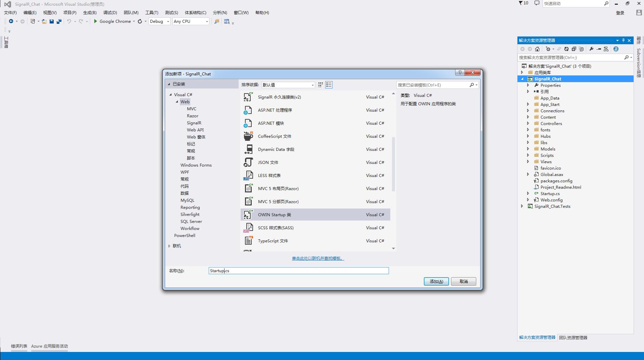Click the 快速启动 quick launch box
Viewport: 644px width, 360px height.
point(576,3)
